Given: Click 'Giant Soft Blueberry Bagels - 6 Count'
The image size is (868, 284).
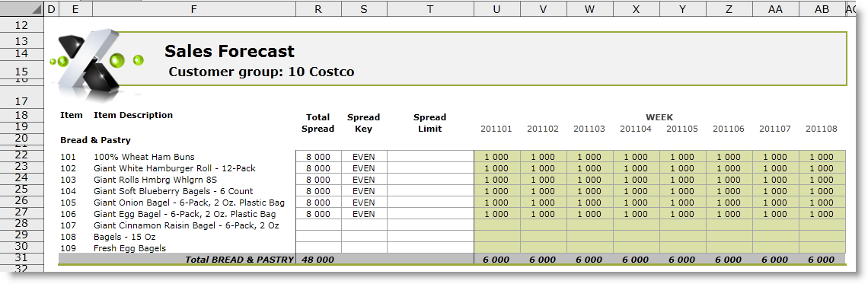Looking at the screenshot, I should (x=174, y=191).
